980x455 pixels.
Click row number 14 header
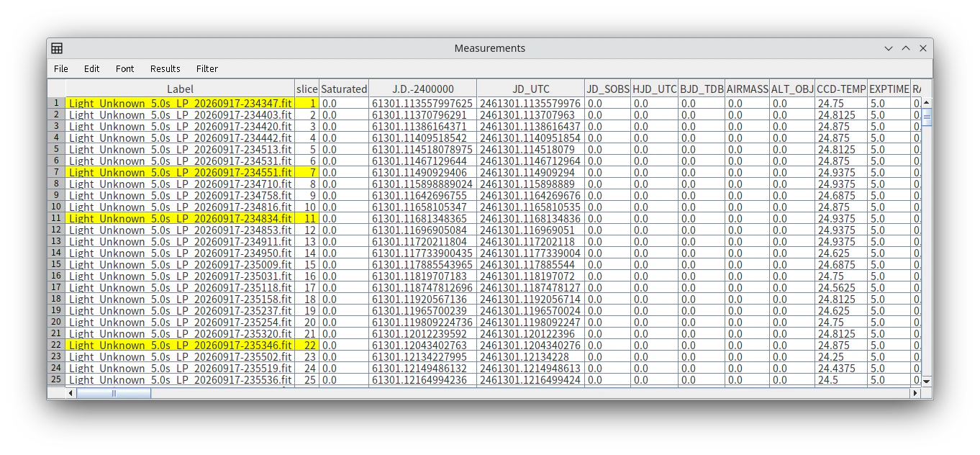pyautogui.click(x=56, y=253)
